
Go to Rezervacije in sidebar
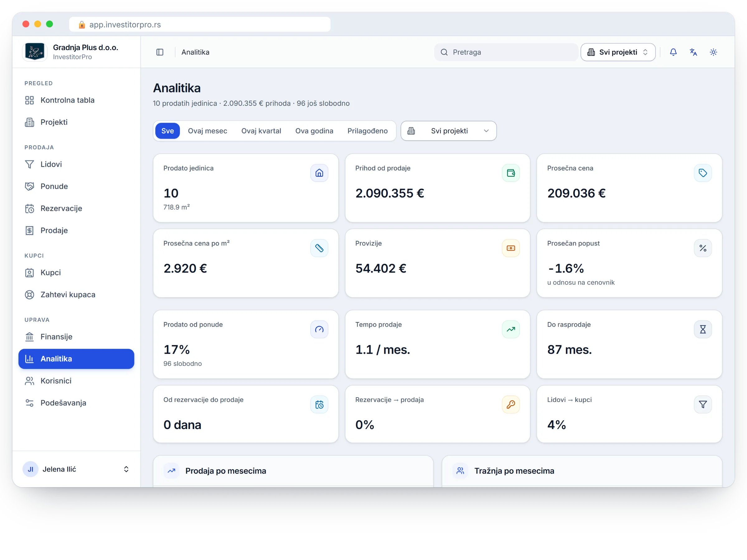click(76, 208)
